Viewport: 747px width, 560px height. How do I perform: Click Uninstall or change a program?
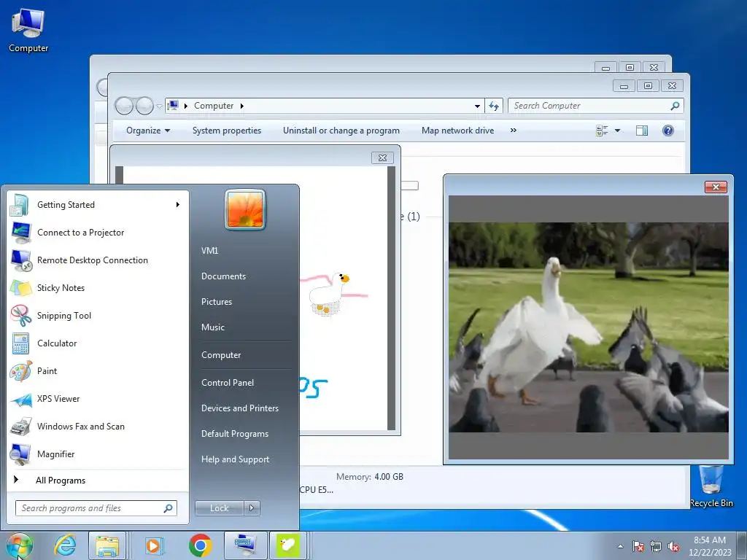tap(341, 131)
